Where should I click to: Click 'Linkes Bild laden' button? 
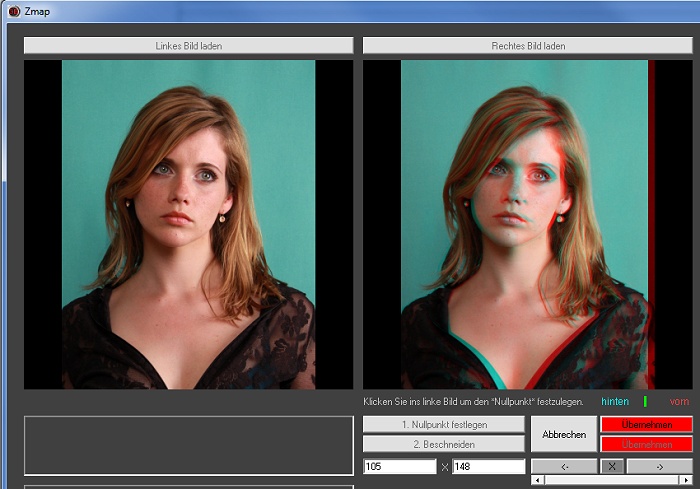point(188,46)
